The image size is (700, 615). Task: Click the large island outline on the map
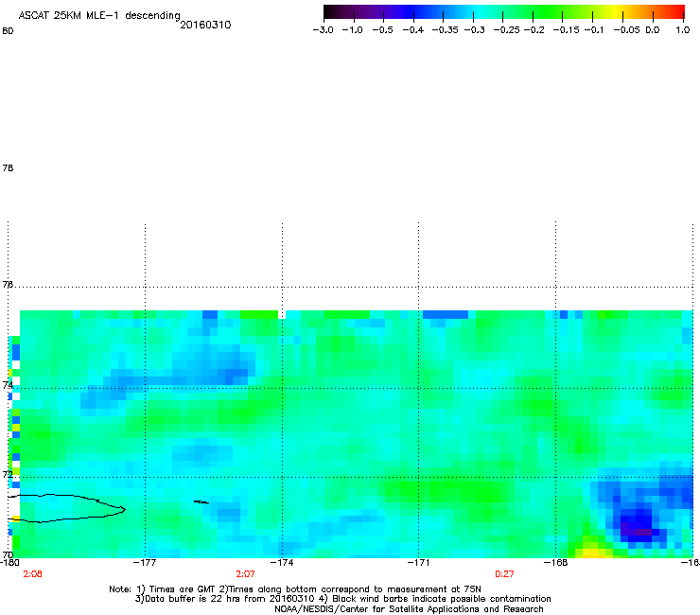point(67,508)
